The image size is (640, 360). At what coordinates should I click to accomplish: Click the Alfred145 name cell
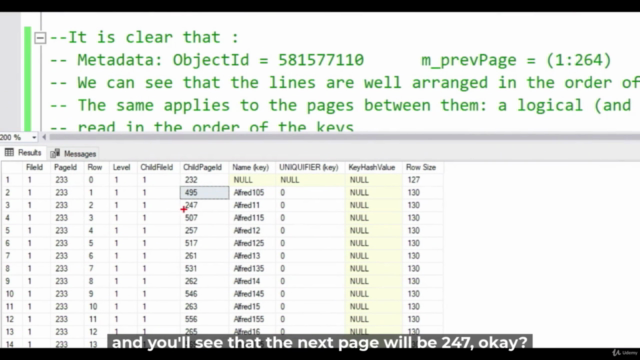[253, 294]
